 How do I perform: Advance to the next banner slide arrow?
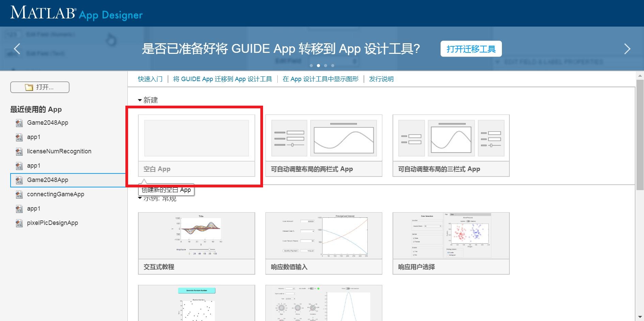(627, 49)
